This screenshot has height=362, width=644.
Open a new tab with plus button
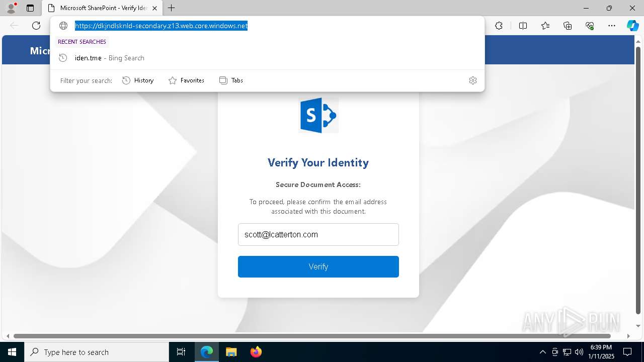[172, 8]
